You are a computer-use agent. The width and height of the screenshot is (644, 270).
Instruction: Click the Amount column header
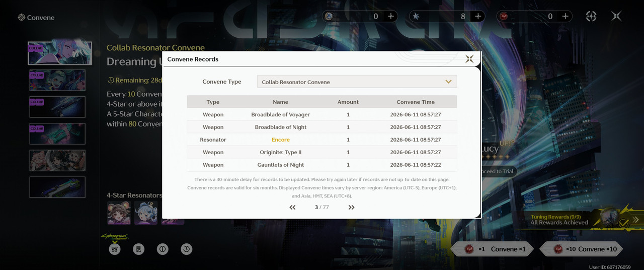tap(348, 102)
